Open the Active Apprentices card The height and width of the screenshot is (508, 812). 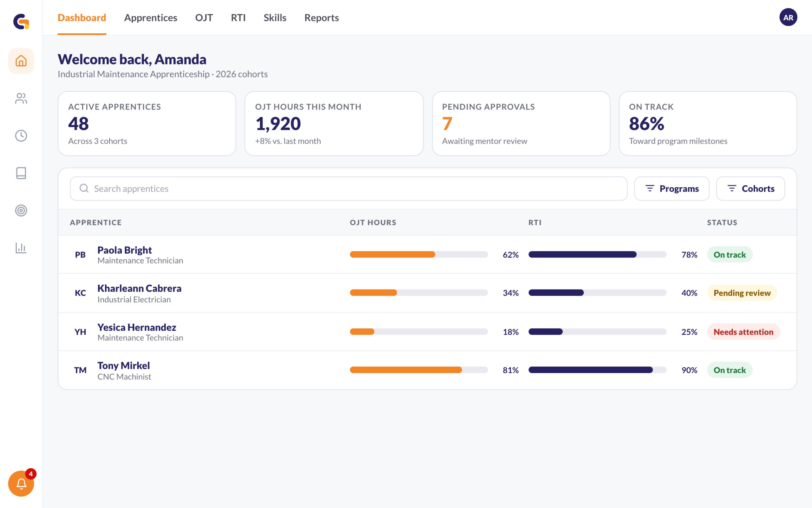147,124
